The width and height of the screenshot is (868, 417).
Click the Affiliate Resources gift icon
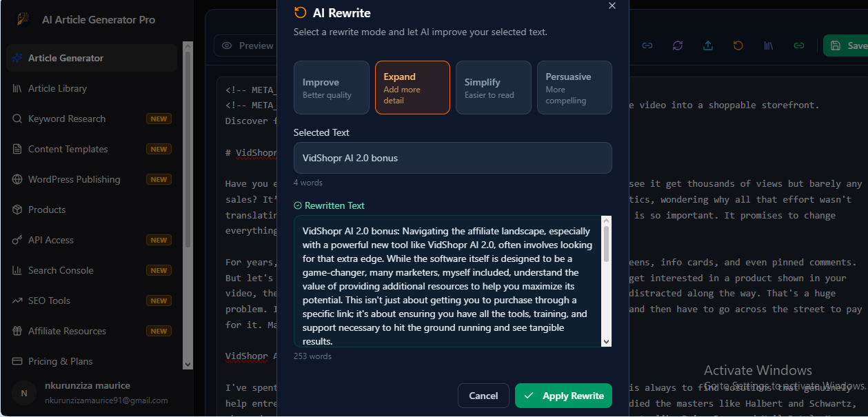(x=17, y=331)
